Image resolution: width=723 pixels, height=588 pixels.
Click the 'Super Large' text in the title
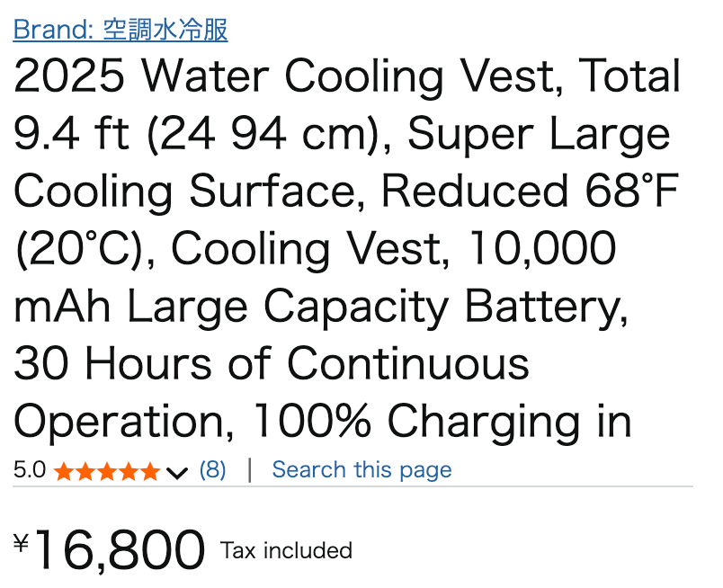[539, 134]
